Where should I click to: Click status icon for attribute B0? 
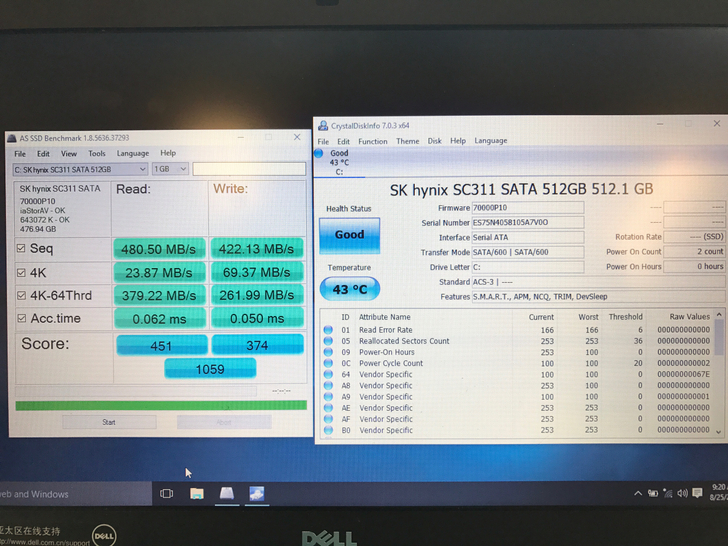pyautogui.click(x=328, y=430)
